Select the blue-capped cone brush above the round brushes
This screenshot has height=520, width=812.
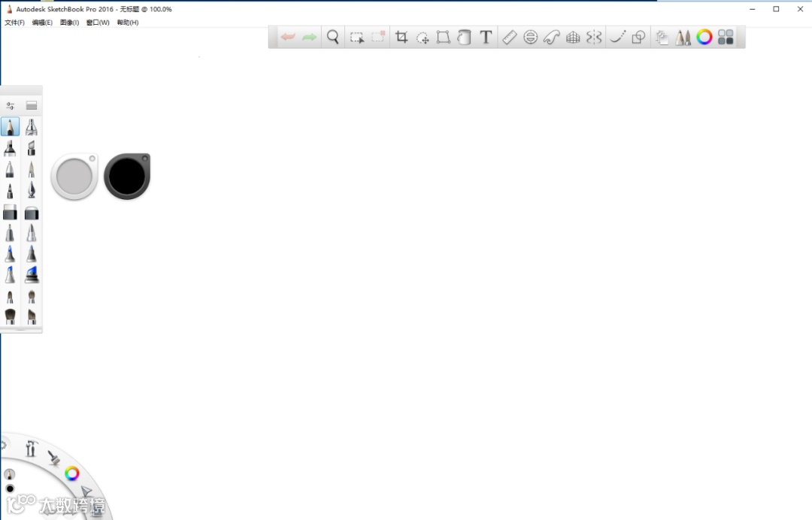[x=10, y=274]
